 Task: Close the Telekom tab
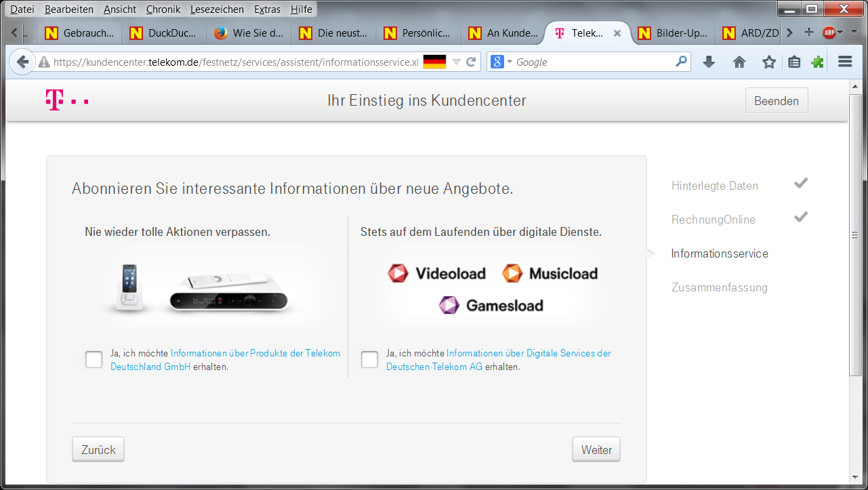coord(617,33)
